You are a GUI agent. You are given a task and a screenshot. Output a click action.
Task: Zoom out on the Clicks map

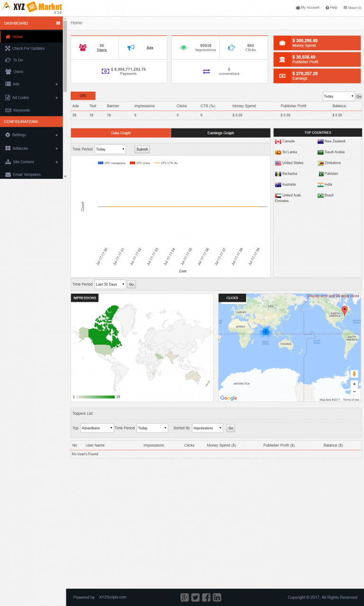tap(354, 392)
